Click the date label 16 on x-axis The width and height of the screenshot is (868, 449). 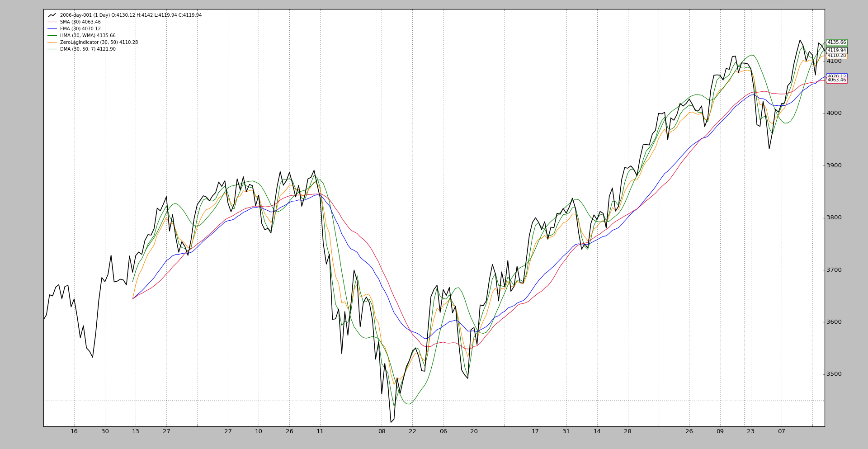click(x=74, y=431)
